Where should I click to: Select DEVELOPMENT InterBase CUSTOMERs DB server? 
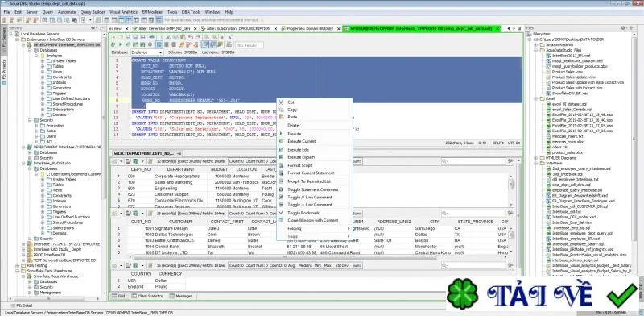click(x=64, y=147)
